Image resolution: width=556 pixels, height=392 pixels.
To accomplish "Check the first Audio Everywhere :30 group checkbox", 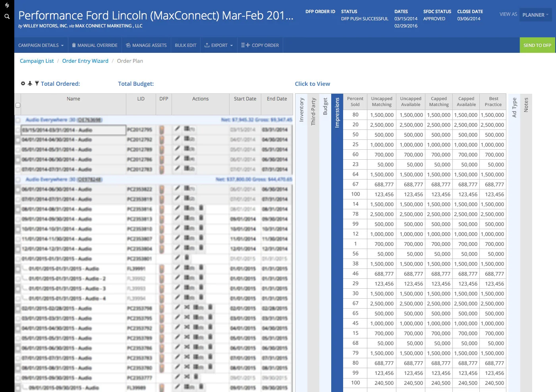I will 18,120.
